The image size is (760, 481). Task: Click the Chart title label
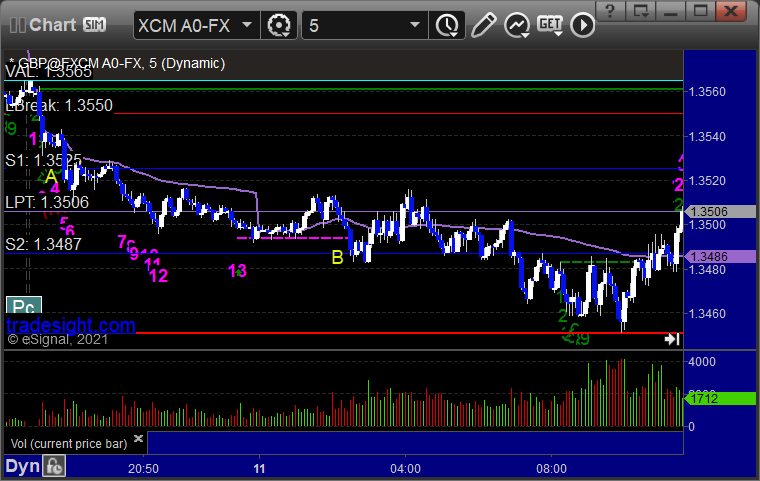pyautogui.click(x=52, y=25)
